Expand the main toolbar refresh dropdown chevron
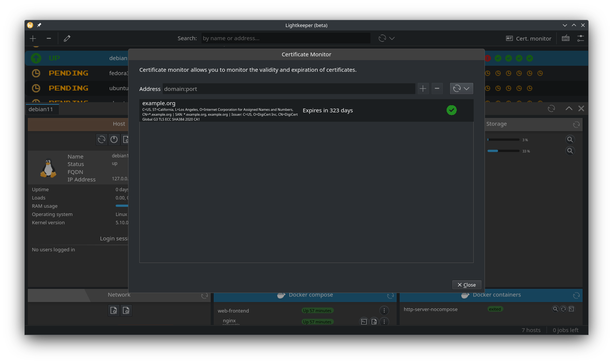This screenshot has width=613, height=364. (x=392, y=38)
